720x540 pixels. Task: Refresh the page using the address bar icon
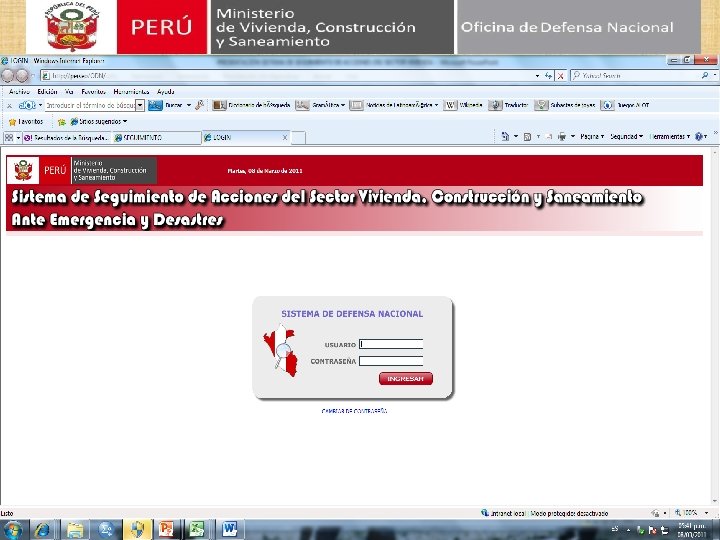tap(548, 76)
